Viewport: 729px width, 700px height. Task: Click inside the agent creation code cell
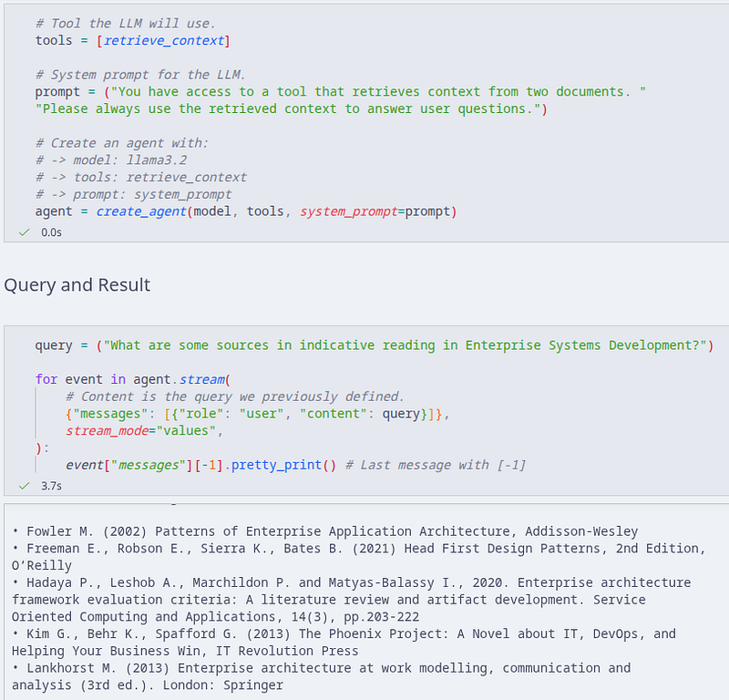[x=366, y=123]
